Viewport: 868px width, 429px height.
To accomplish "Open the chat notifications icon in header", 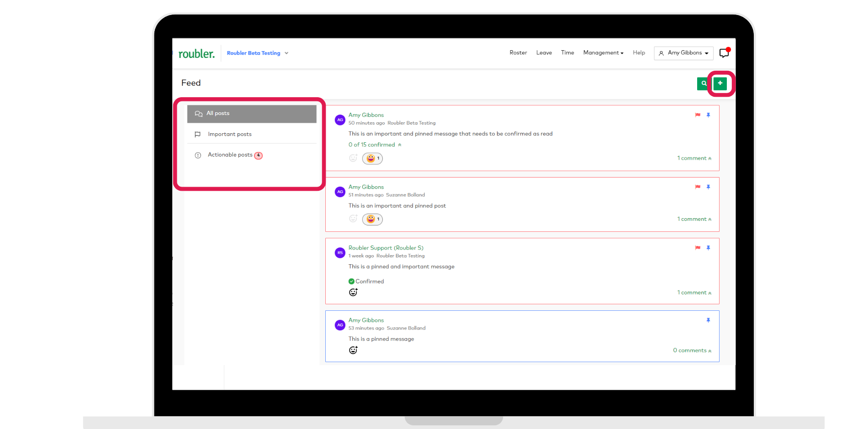I will tap(724, 53).
